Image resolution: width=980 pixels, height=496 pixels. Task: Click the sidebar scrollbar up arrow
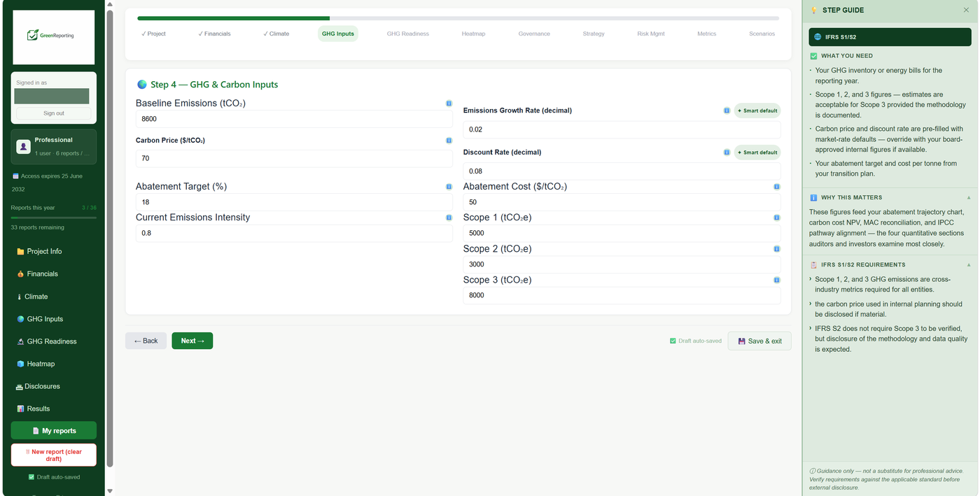pyautogui.click(x=110, y=4)
